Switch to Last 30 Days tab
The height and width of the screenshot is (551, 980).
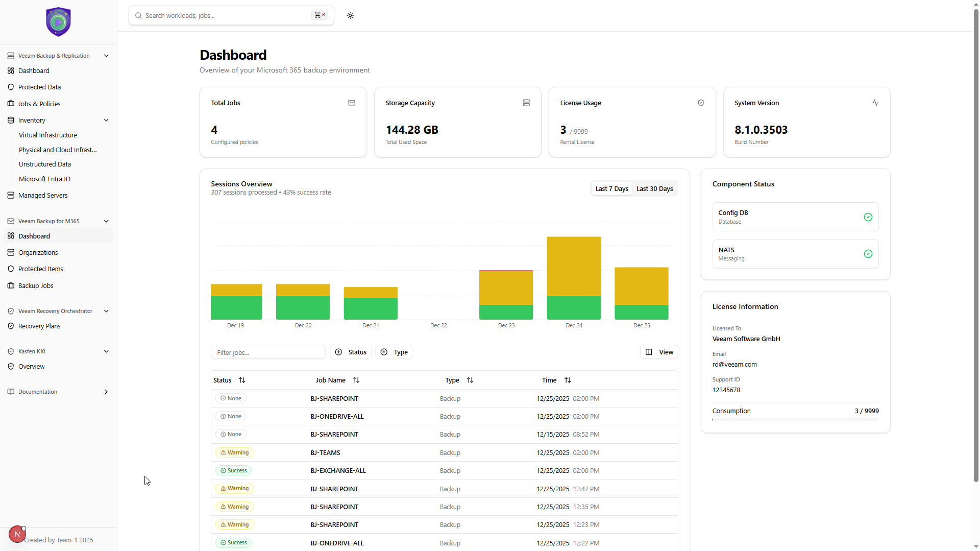[x=654, y=188]
